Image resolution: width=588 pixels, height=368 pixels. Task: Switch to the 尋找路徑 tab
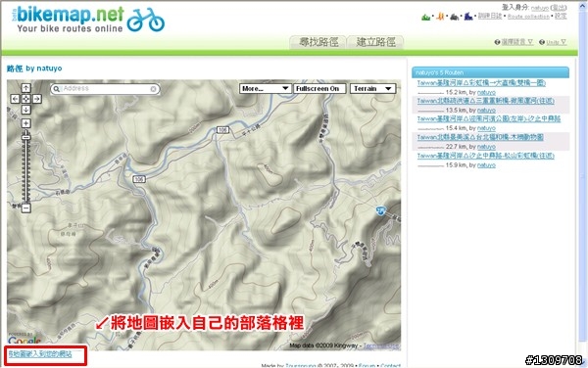tap(318, 42)
